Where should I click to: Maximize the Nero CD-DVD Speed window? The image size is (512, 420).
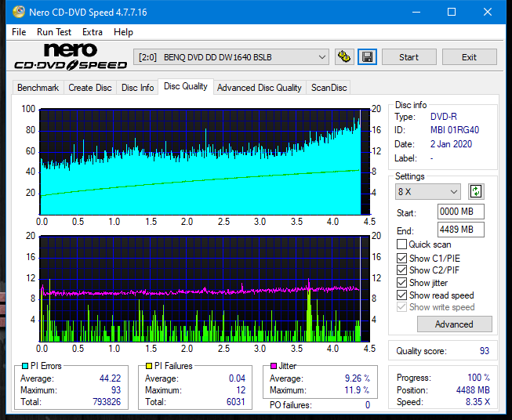(x=452, y=12)
